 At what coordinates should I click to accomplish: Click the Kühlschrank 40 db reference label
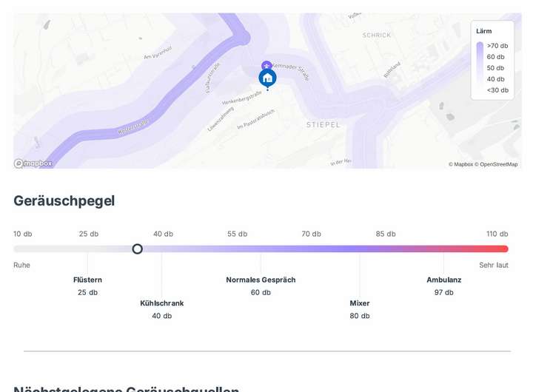coord(161,309)
